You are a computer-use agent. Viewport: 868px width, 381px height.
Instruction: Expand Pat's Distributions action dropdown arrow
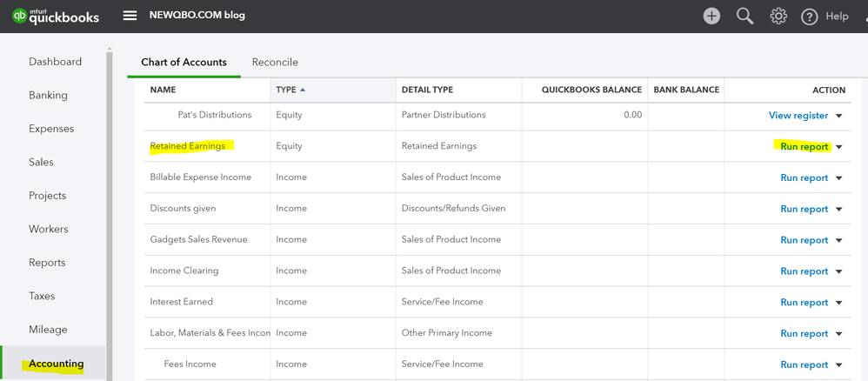point(839,116)
